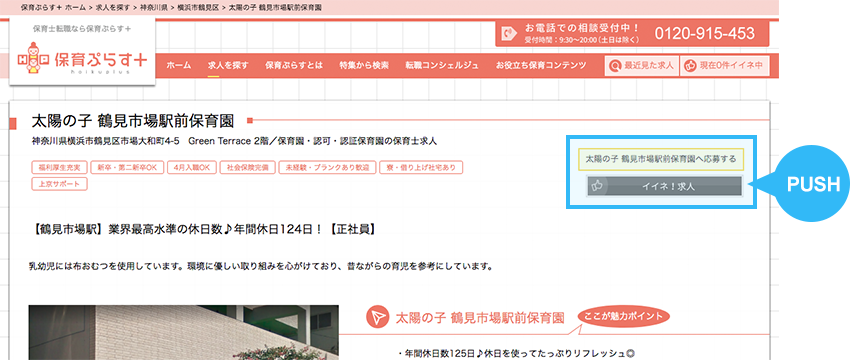Select 保育ぷらすとは in navigation bar

(294, 66)
